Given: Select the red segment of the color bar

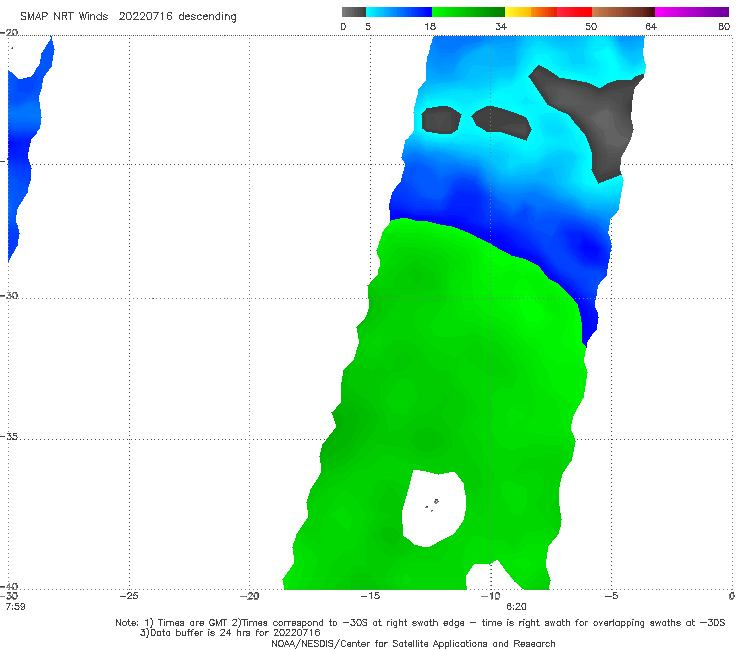Looking at the screenshot, I should (574, 12).
